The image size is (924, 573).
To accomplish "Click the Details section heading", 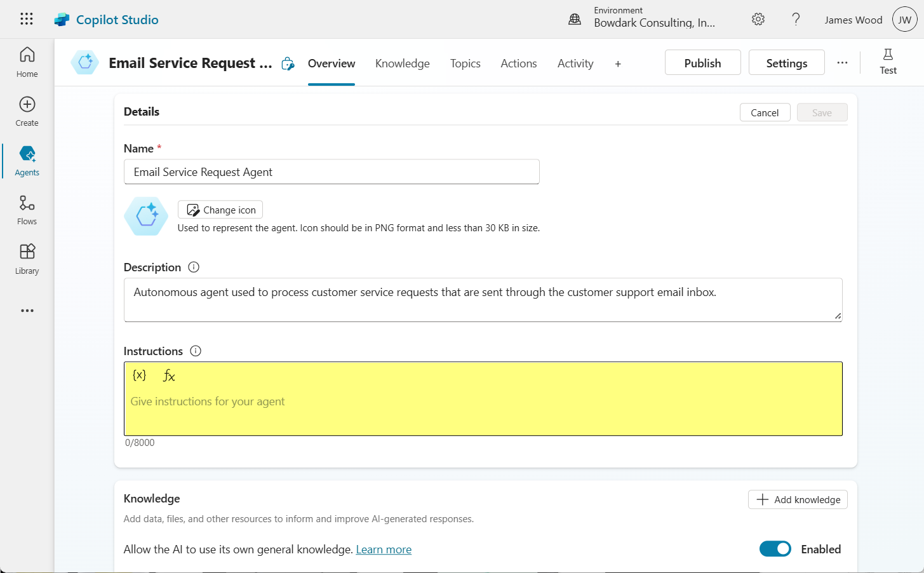I will [142, 112].
